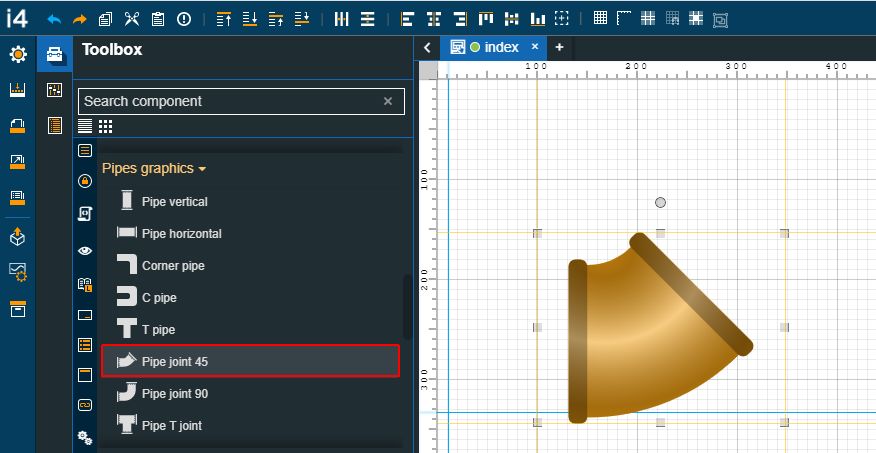Screen dimensions: 876x453
Task: Switch toolbox to grid view
Action: pyautogui.click(x=106, y=126)
